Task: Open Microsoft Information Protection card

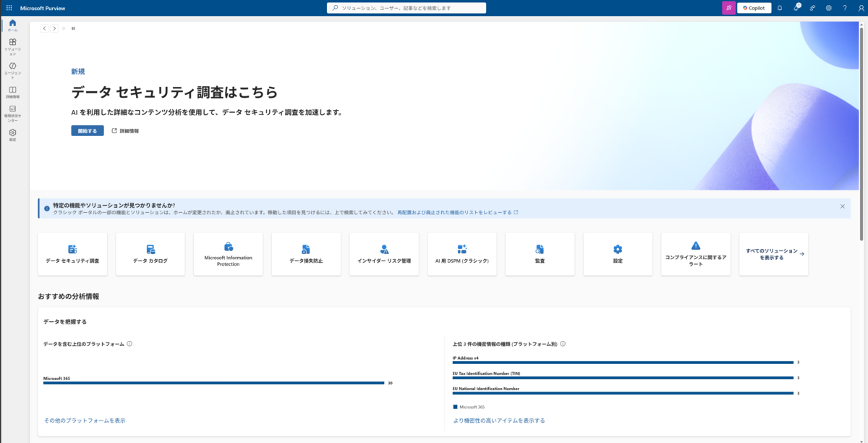Action: (229, 254)
